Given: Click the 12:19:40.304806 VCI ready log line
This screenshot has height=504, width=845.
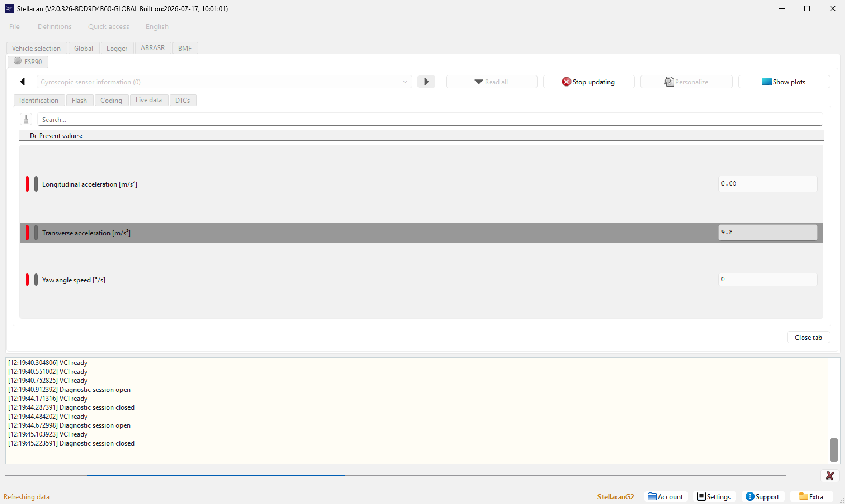Looking at the screenshot, I should point(48,363).
